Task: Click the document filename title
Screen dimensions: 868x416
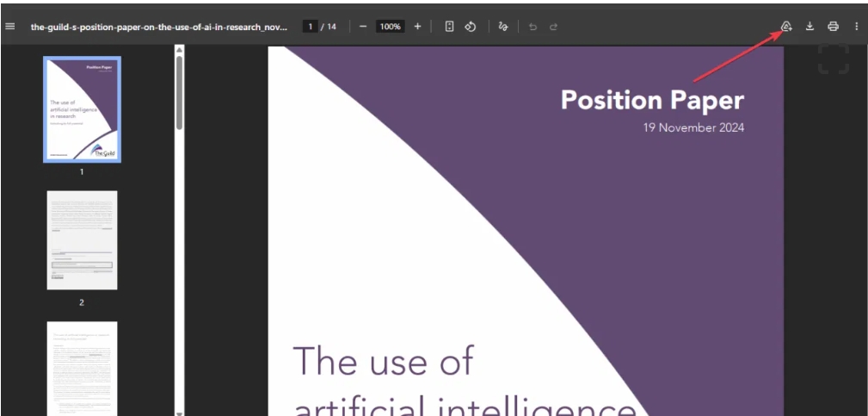Action: pos(159,27)
